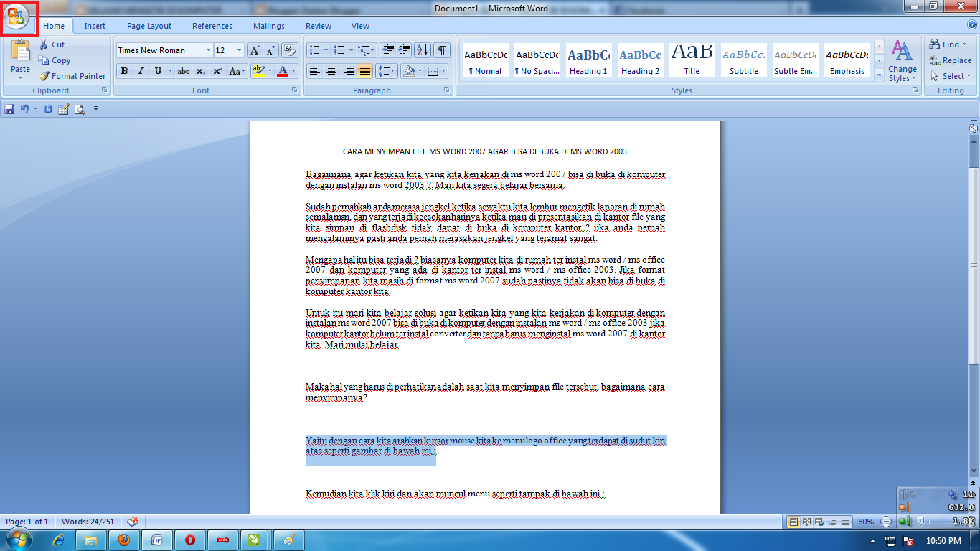980x551 pixels.
Task: Clear formatting from selection
Action: (x=290, y=50)
